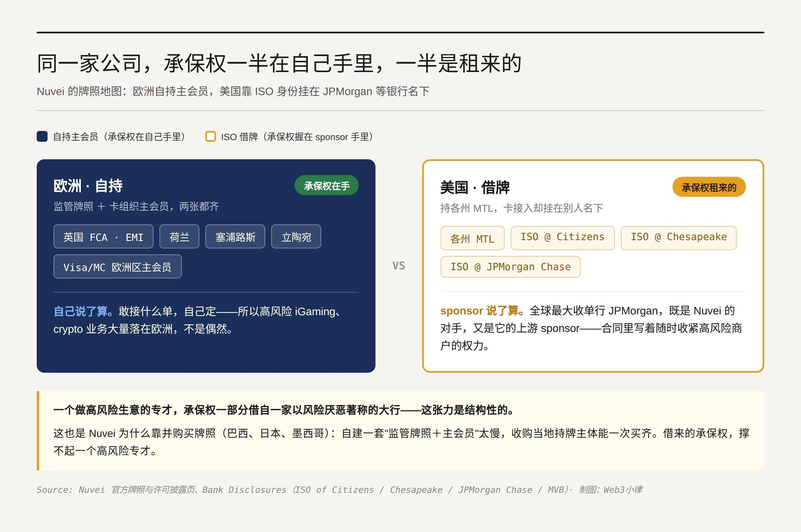Click the ISO @ JPMorgan Chase tag
Screen dimensions: 801x532
point(510,267)
